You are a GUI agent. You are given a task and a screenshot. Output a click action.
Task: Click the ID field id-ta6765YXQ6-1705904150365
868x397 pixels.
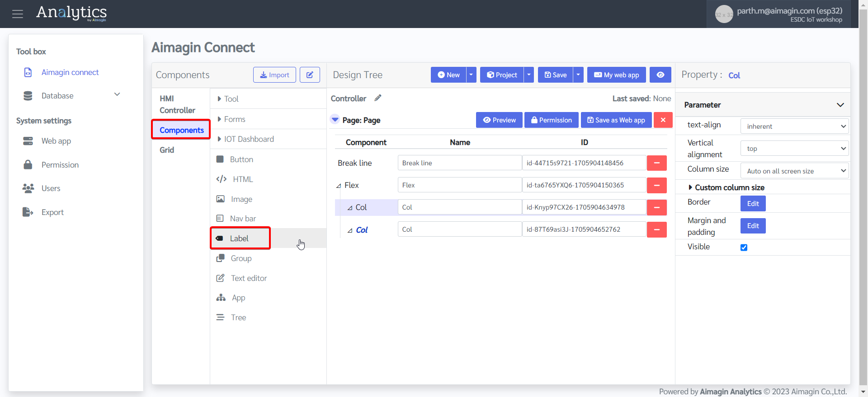pyautogui.click(x=584, y=185)
